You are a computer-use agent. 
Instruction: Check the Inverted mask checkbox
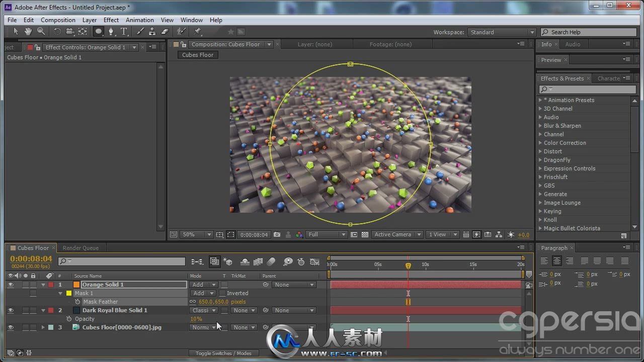[222, 293]
